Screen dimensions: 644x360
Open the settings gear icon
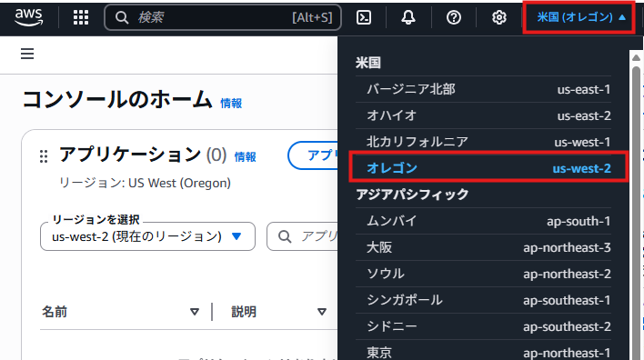point(499,17)
